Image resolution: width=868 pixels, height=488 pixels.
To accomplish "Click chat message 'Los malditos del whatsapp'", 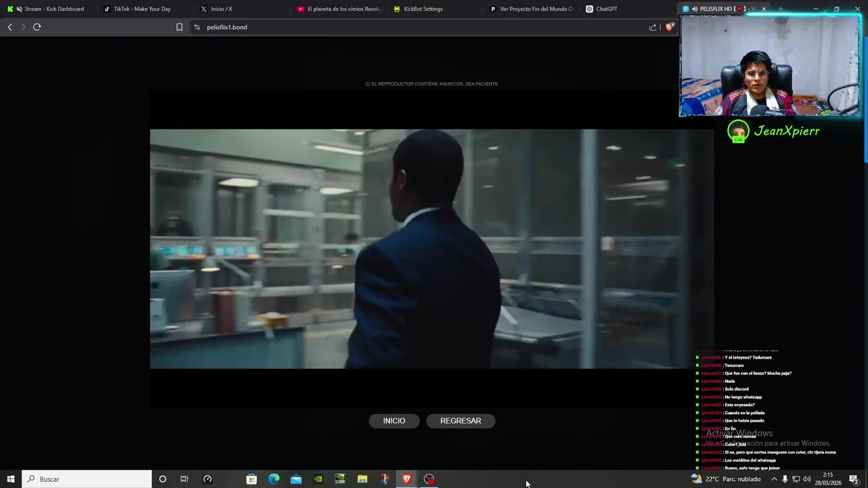I will [x=750, y=460].
